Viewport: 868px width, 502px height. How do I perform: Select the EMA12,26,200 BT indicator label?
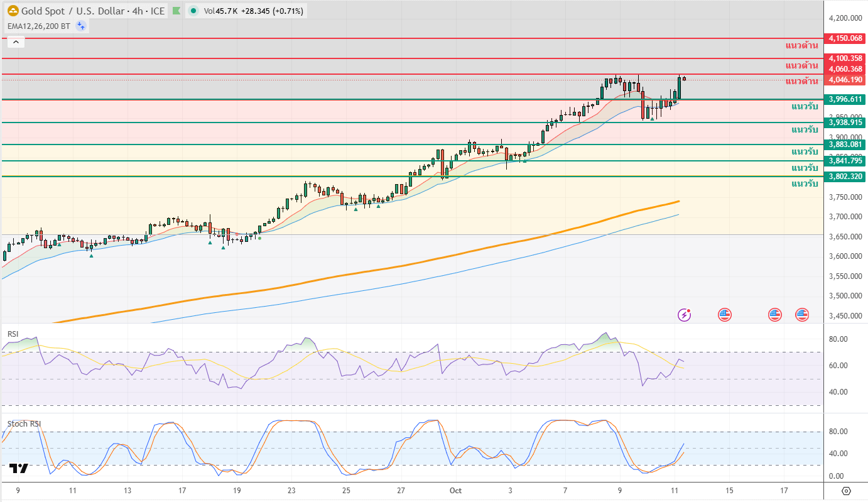[x=39, y=26]
